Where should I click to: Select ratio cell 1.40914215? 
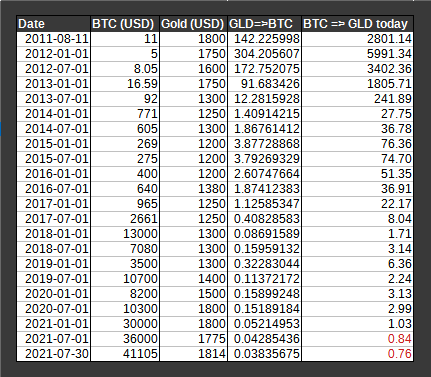265,114
